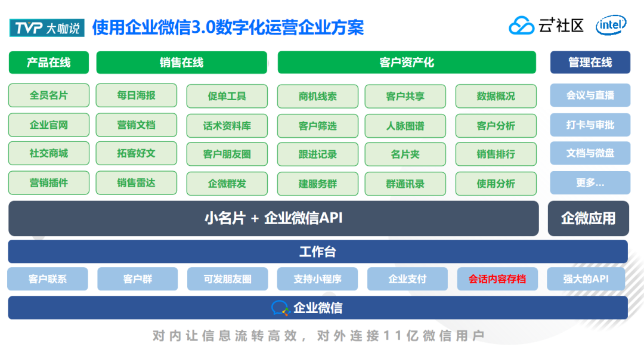Image resolution: width=644 pixels, height=353 pixels.
Task: Select the 管理在线 header
Action: [x=590, y=63]
